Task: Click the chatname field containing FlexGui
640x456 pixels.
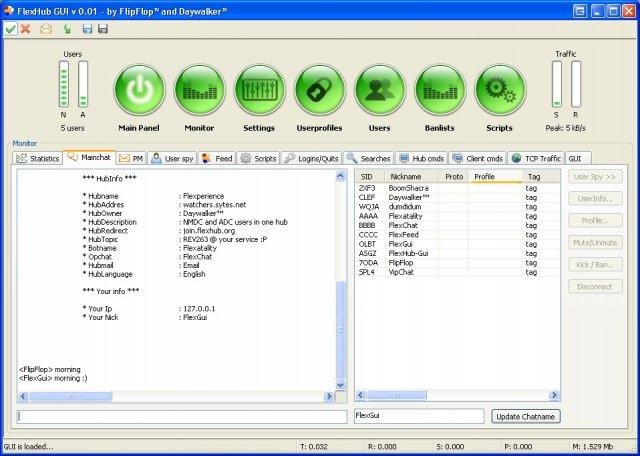Action: [419, 416]
